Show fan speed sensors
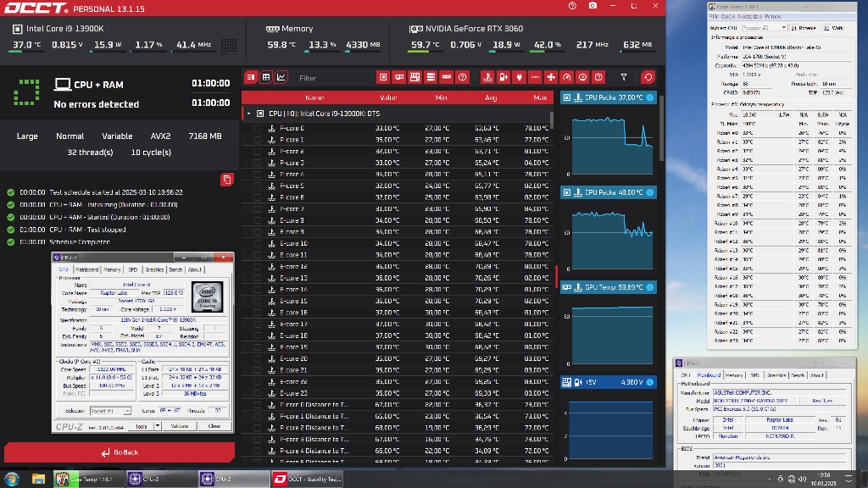The image size is (868, 488). tap(551, 77)
